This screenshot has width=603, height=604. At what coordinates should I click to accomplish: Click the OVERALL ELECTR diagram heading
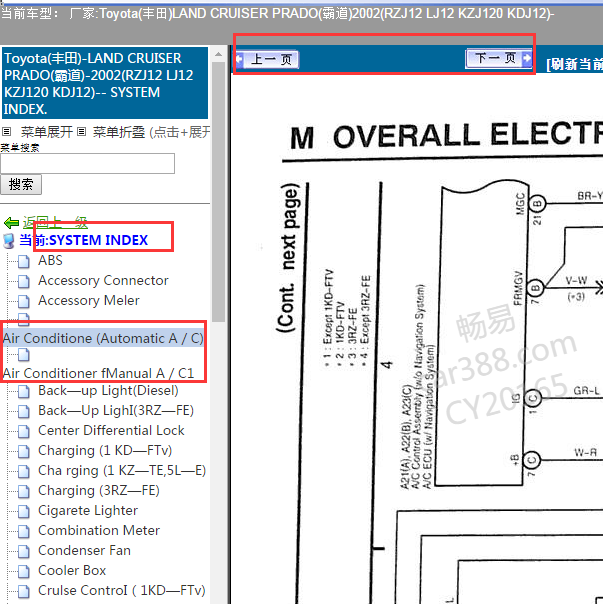(x=447, y=136)
